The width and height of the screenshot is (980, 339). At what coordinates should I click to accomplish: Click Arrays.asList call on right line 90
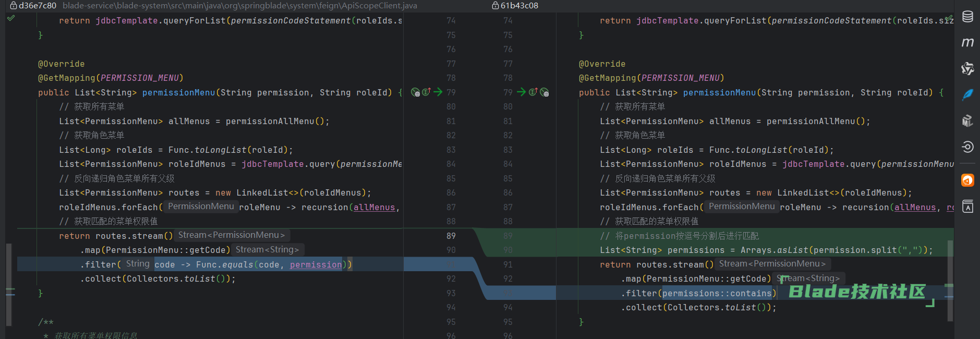point(775,250)
